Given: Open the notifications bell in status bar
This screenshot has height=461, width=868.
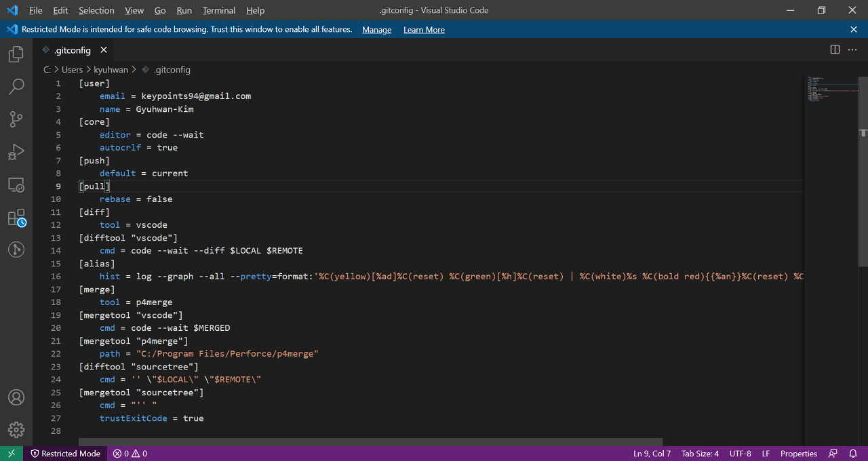Looking at the screenshot, I should pyautogui.click(x=853, y=454).
